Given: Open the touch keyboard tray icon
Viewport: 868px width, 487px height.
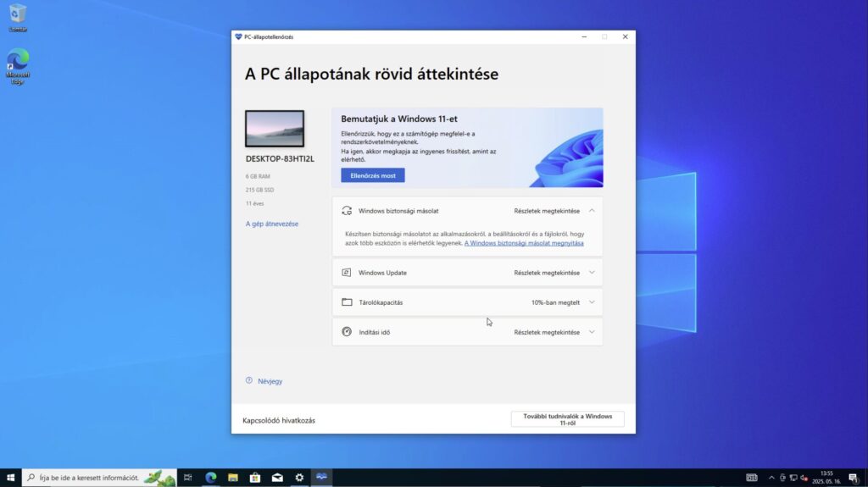Looking at the screenshot, I should [x=751, y=478].
